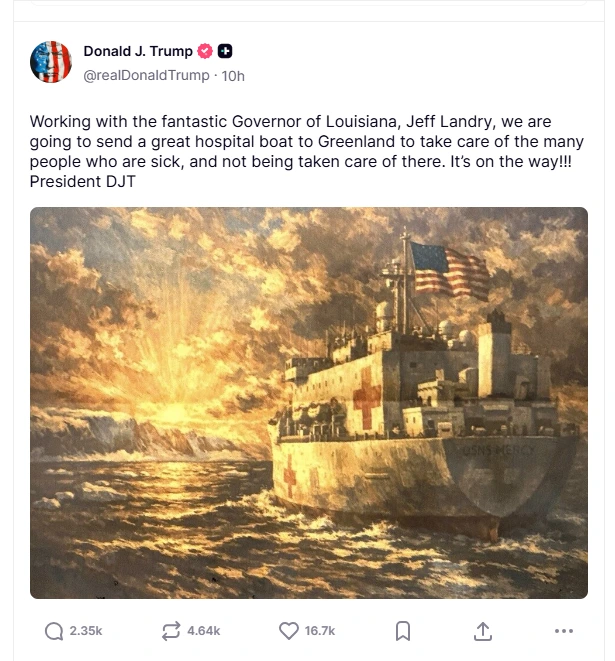Bookmark this post
This screenshot has height=661, width=615.
403,631
